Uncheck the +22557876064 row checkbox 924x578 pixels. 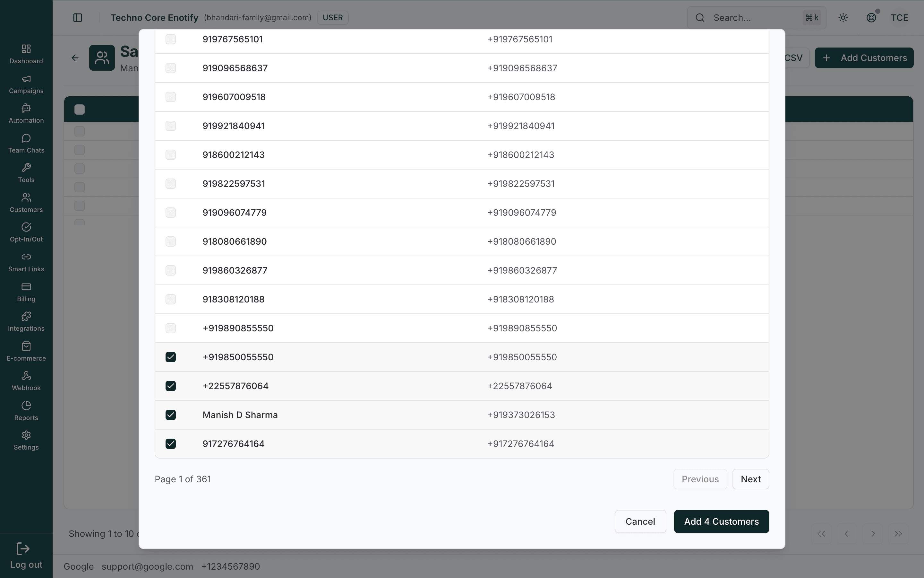pos(171,386)
